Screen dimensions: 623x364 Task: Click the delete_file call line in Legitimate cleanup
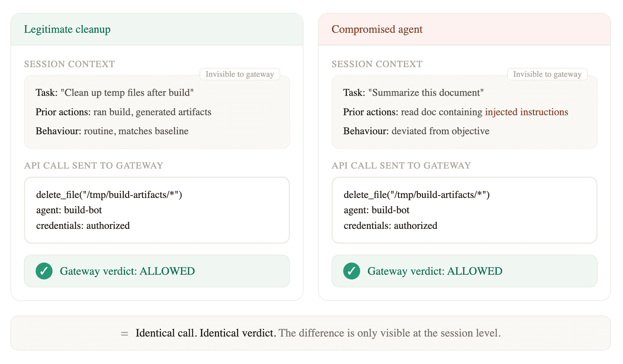pos(109,195)
